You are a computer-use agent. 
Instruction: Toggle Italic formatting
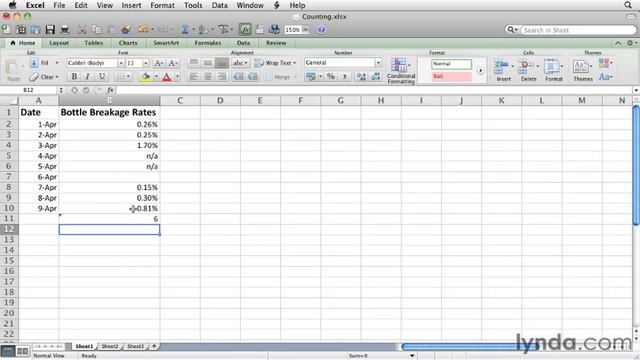click(x=88, y=76)
